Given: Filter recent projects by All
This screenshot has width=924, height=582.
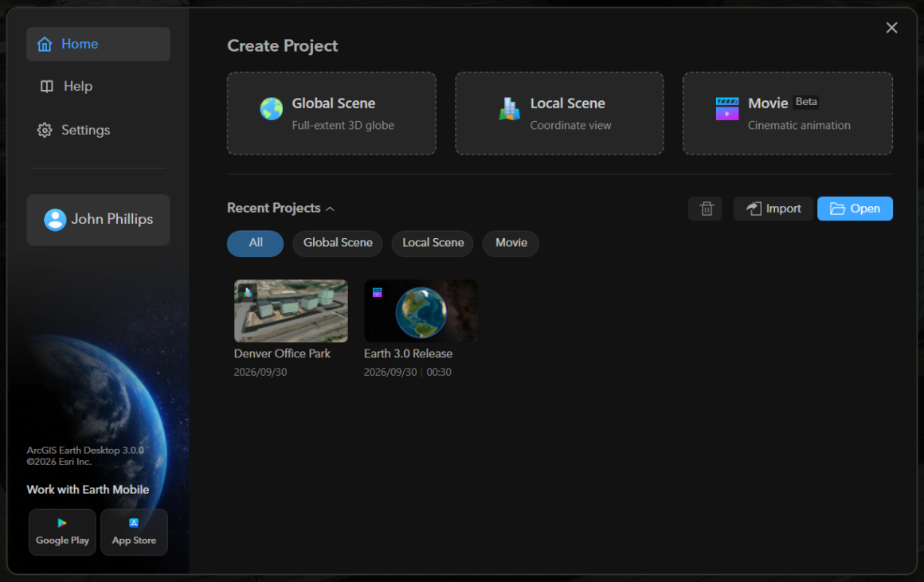Looking at the screenshot, I should [255, 244].
